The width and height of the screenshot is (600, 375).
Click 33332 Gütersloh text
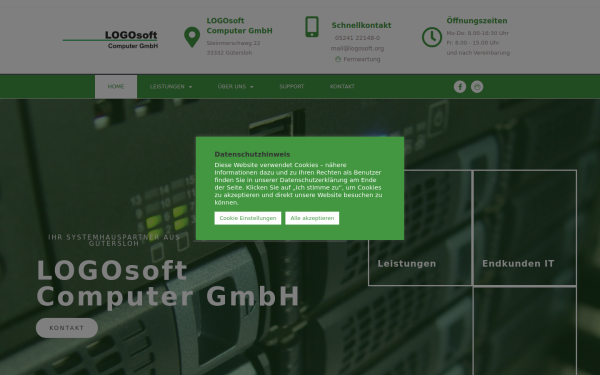[x=229, y=53]
